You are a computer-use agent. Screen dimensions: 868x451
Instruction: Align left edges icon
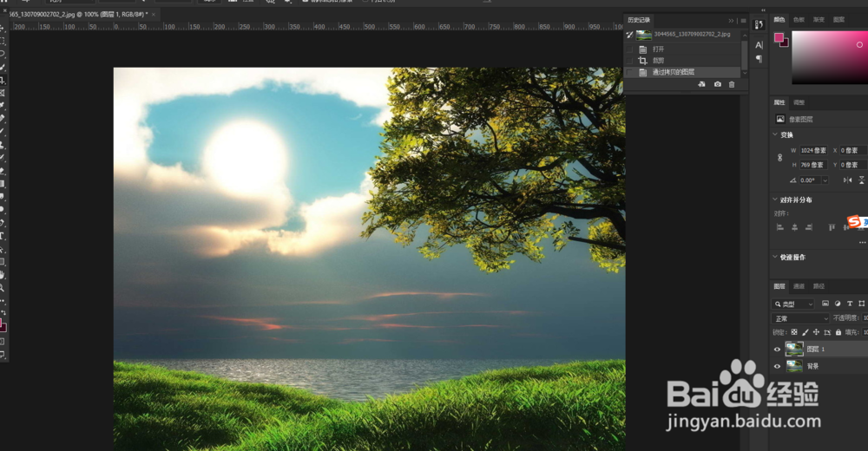click(x=780, y=227)
